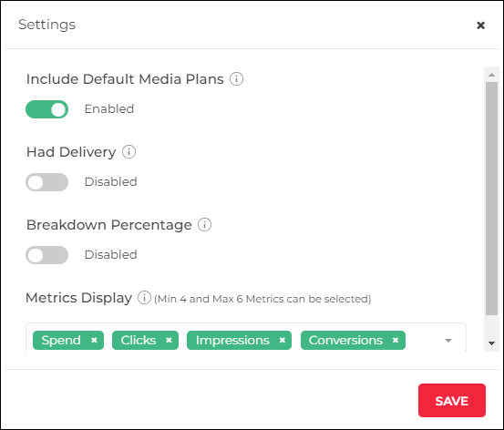Viewport: 504px width, 430px height.
Task: Remove the Conversions metric tag
Action: (x=396, y=340)
